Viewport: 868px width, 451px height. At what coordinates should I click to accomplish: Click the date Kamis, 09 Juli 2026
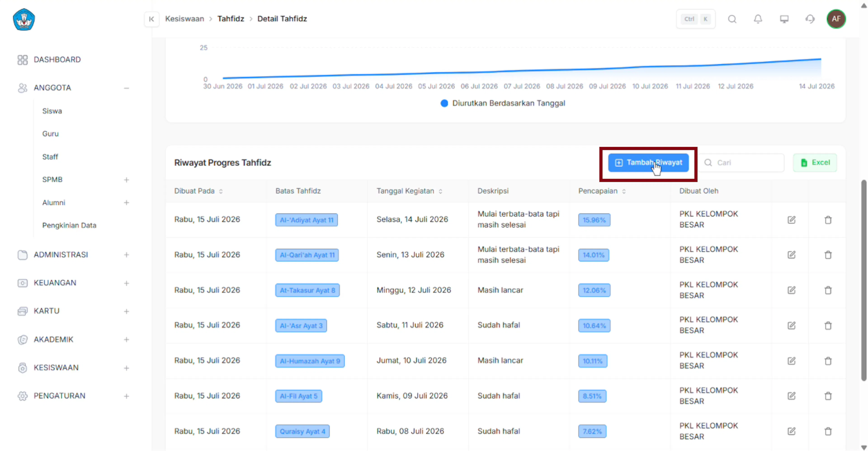pos(412,396)
